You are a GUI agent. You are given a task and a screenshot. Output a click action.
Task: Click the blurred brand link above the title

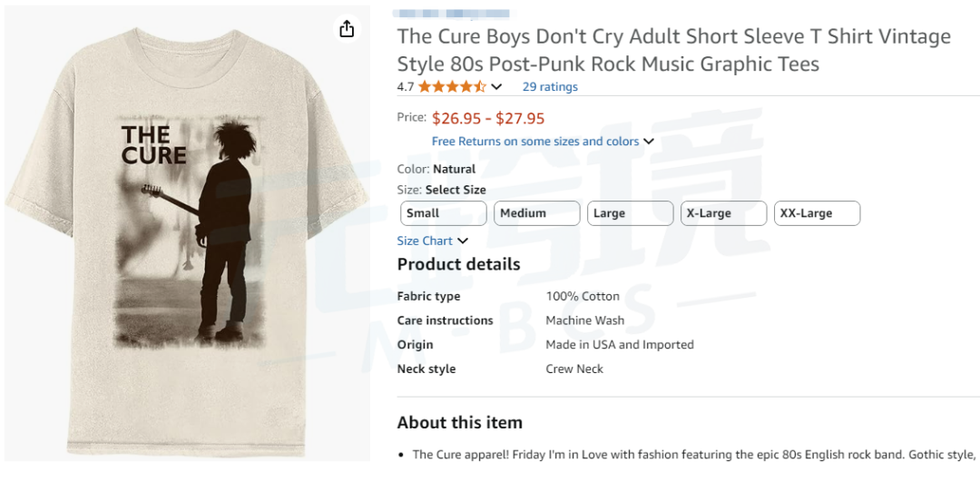(451, 14)
